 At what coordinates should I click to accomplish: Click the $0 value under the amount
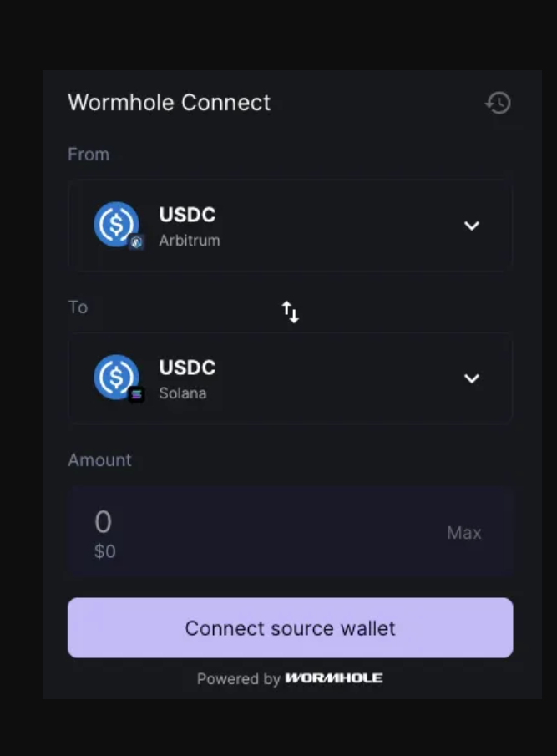pos(104,551)
